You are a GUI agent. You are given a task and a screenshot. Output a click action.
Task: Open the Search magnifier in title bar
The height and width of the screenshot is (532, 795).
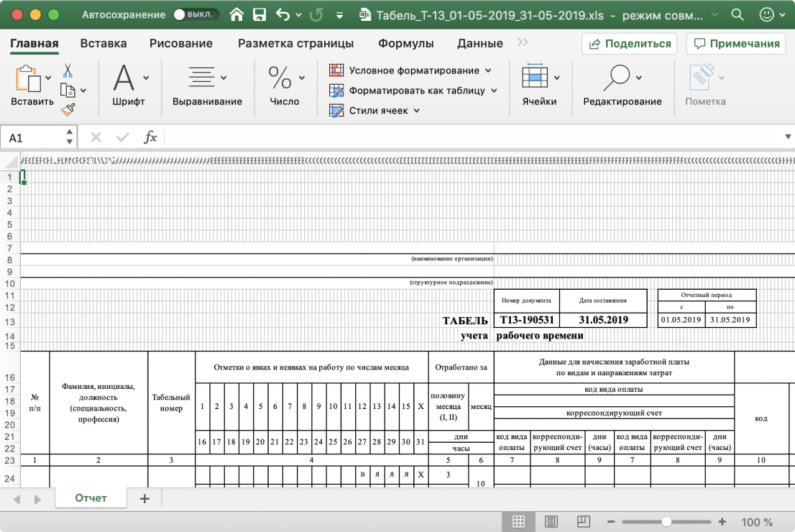click(737, 14)
